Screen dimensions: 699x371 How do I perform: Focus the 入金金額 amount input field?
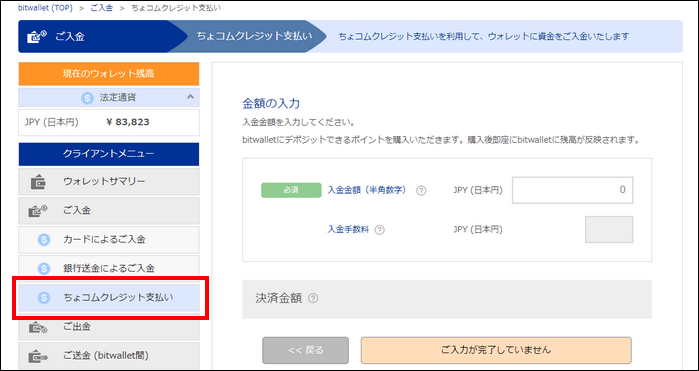click(x=572, y=190)
